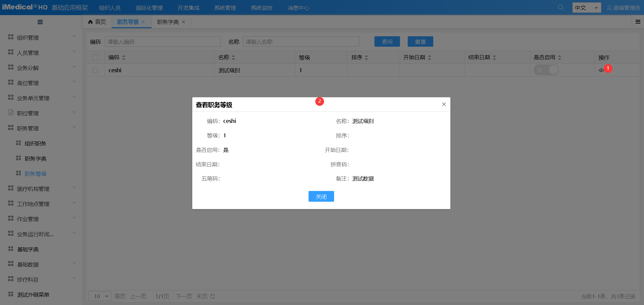
Task: Close the 职务字典 tab with its X icon
Action: (x=184, y=22)
